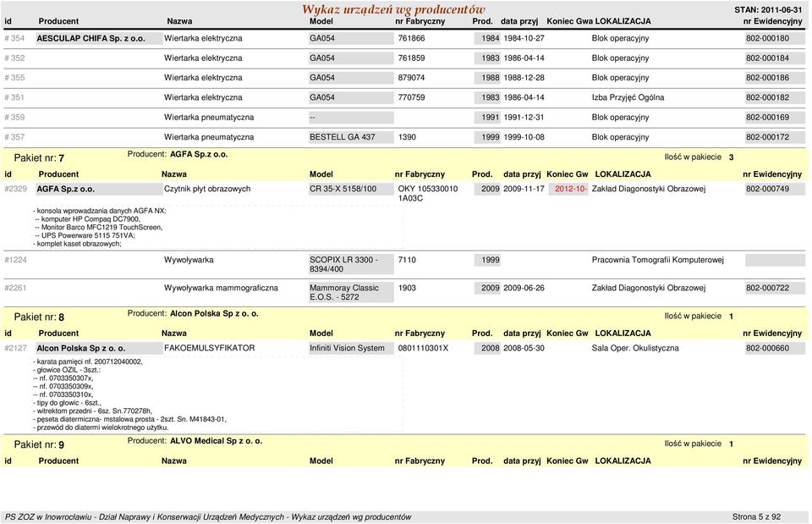Select serial number '0801110301X'
Viewport: 812px width, 524px height.
coord(423,348)
